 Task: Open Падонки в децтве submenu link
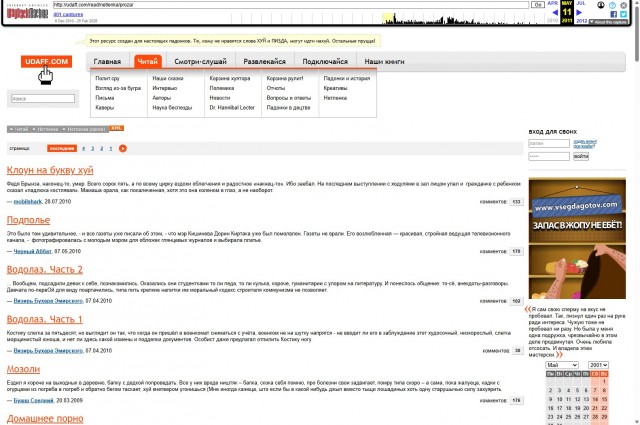(x=288, y=108)
